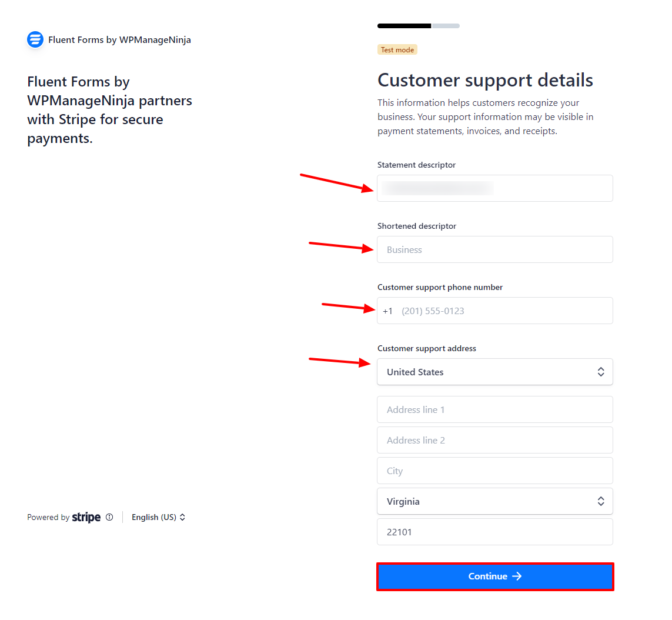Open the English (US) language selector
This screenshot has height=620, width=672.
[x=158, y=517]
